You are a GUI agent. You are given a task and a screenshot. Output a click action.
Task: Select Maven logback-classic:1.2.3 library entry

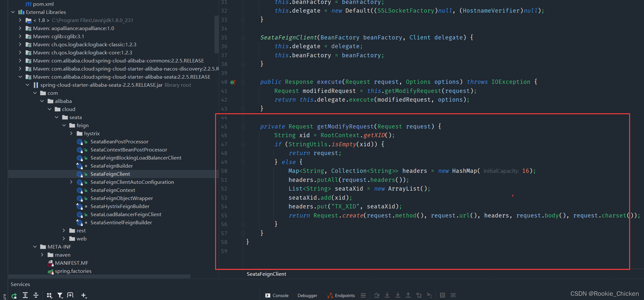(x=85, y=45)
